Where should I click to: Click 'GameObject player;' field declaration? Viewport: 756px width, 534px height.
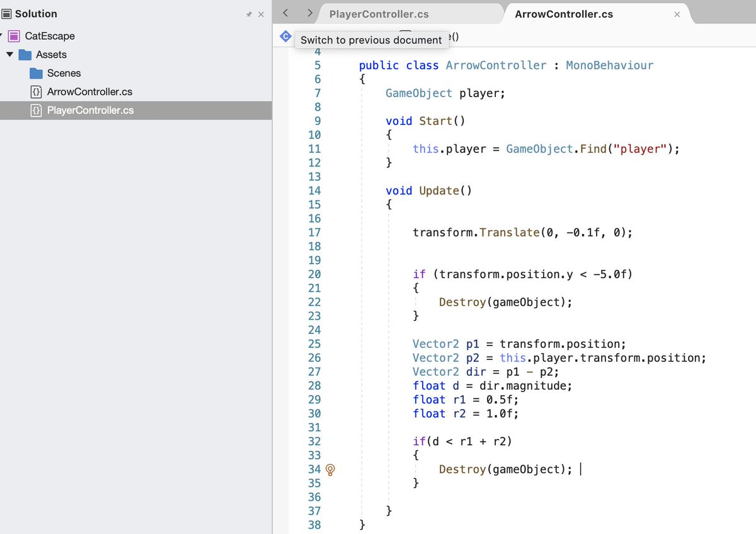click(x=445, y=93)
